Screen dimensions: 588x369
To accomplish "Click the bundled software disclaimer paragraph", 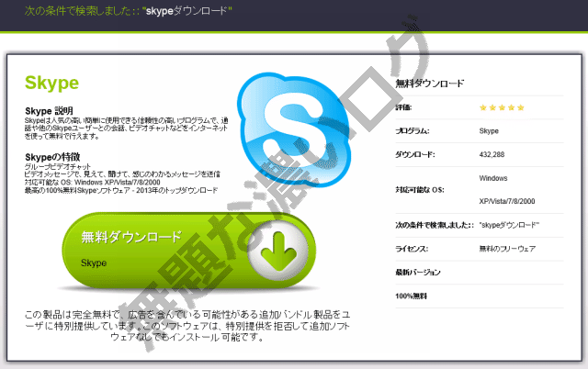I will [x=187, y=326].
